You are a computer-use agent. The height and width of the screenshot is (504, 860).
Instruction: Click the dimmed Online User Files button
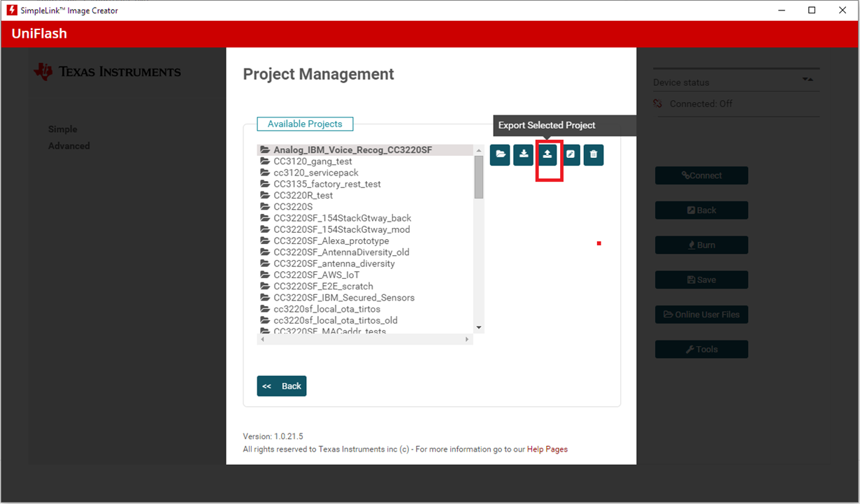[701, 315]
